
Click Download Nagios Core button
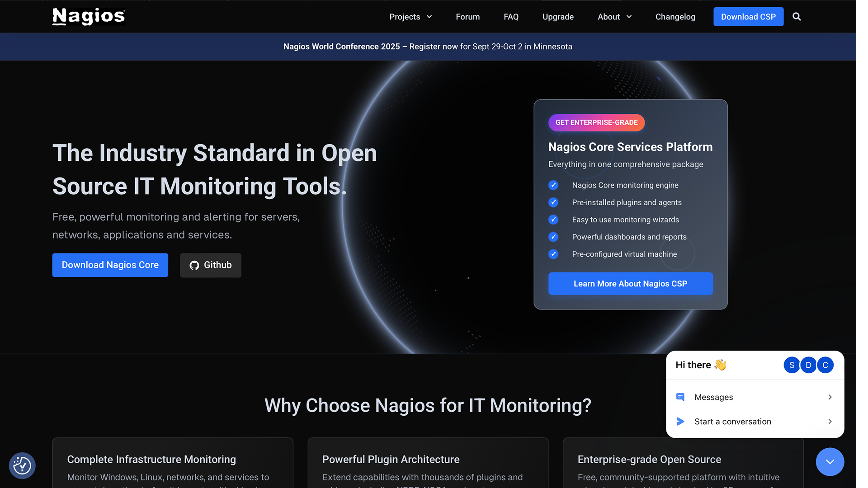(110, 265)
